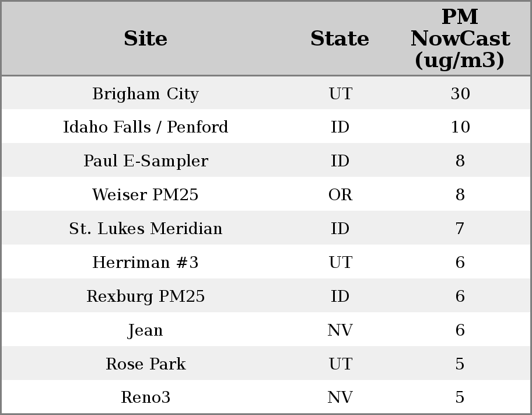Select the Brigham City site cell
The height and width of the screenshot is (415, 532).
(x=145, y=93)
